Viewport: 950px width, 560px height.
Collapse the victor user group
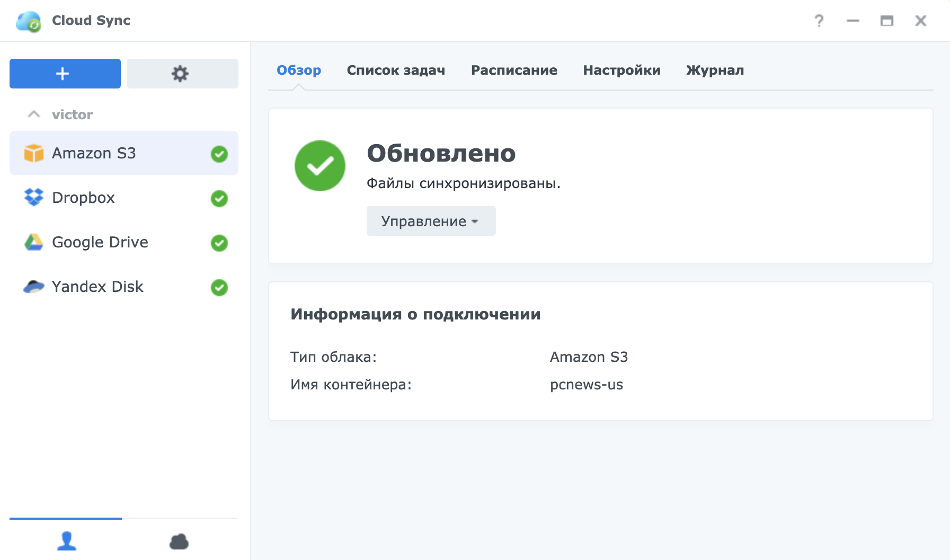pyautogui.click(x=34, y=114)
